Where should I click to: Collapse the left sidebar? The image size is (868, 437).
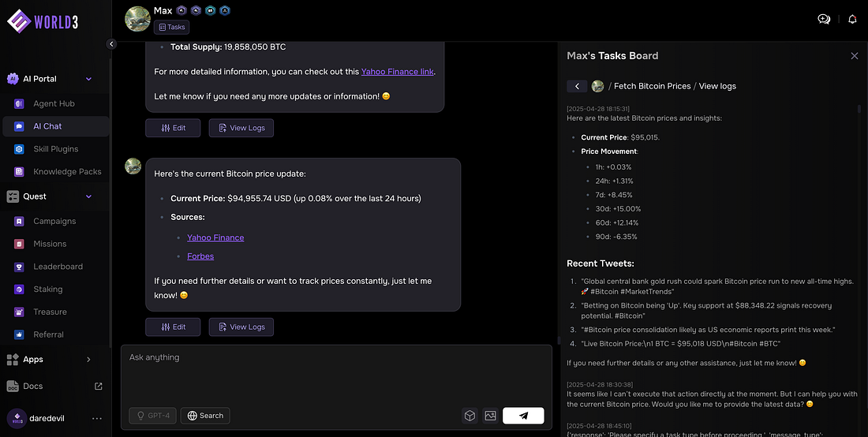pos(112,44)
